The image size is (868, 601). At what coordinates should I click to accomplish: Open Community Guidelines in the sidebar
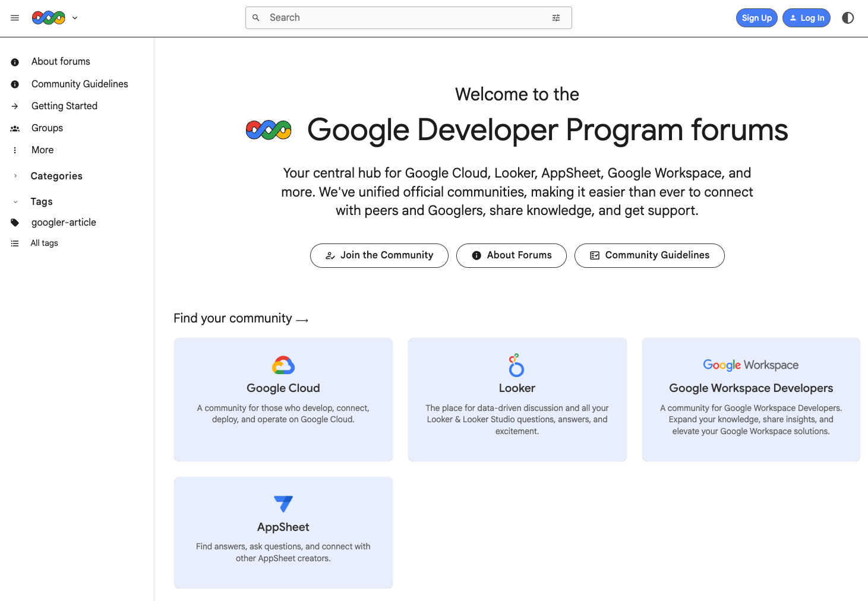tap(80, 84)
